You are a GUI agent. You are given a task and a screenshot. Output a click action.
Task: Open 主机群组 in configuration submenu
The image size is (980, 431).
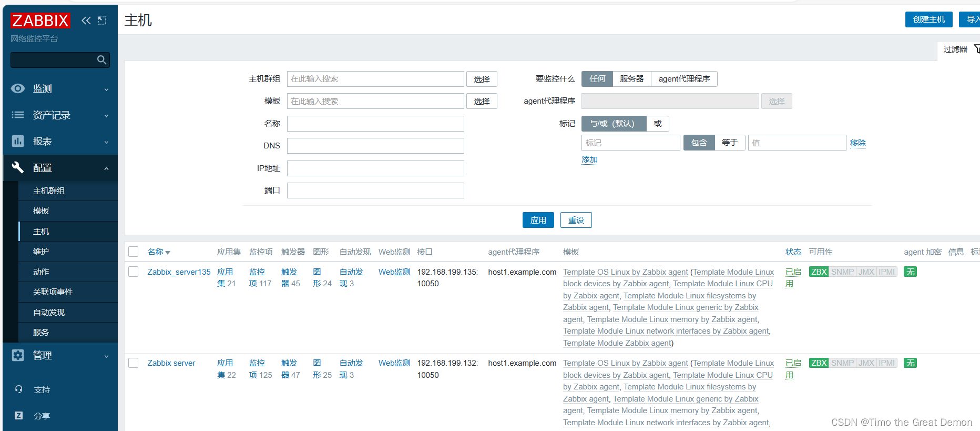click(68, 191)
